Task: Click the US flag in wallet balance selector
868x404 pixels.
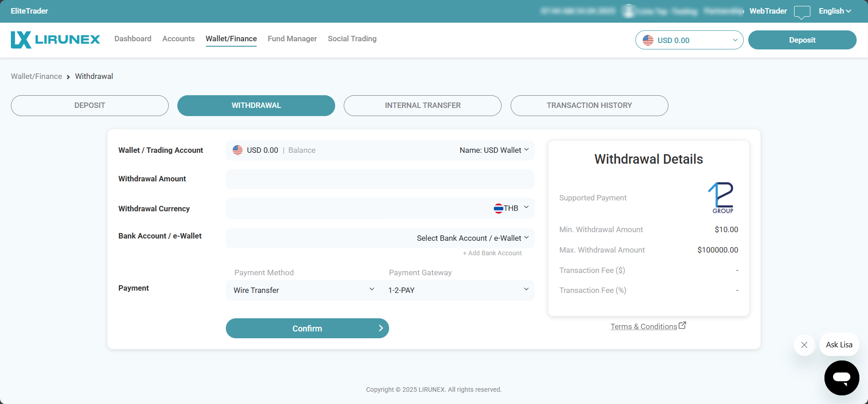Action: pyautogui.click(x=238, y=150)
